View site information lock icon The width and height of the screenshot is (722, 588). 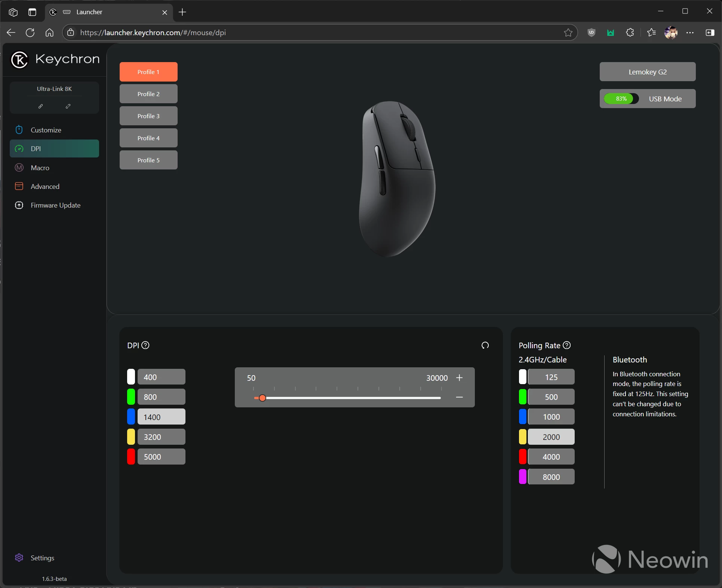pyautogui.click(x=70, y=33)
